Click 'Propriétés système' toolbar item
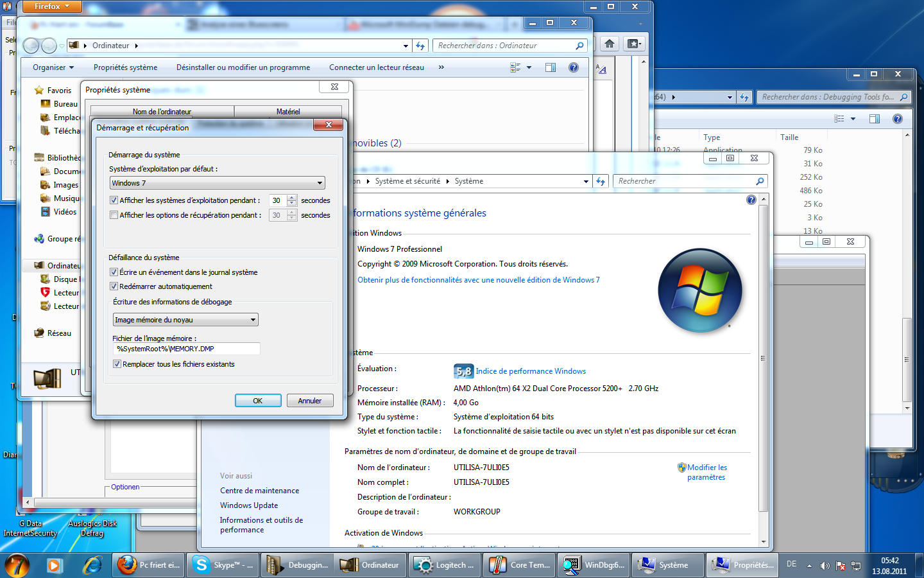Screen dimensions: 924x578 coord(125,67)
